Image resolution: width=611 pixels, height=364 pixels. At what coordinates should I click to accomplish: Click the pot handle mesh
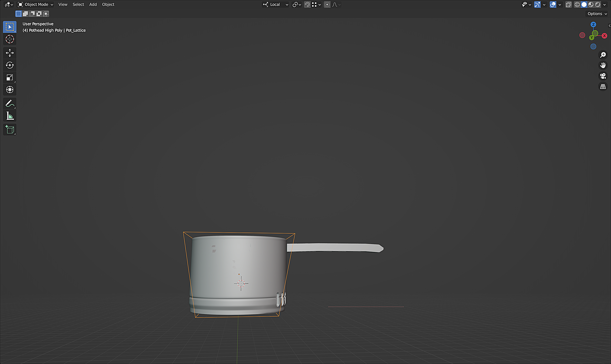point(334,248)
